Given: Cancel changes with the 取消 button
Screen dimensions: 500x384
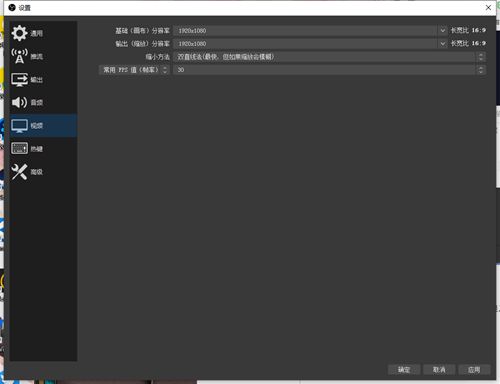Looking at the screenshot, I should [x=439, y=369].
